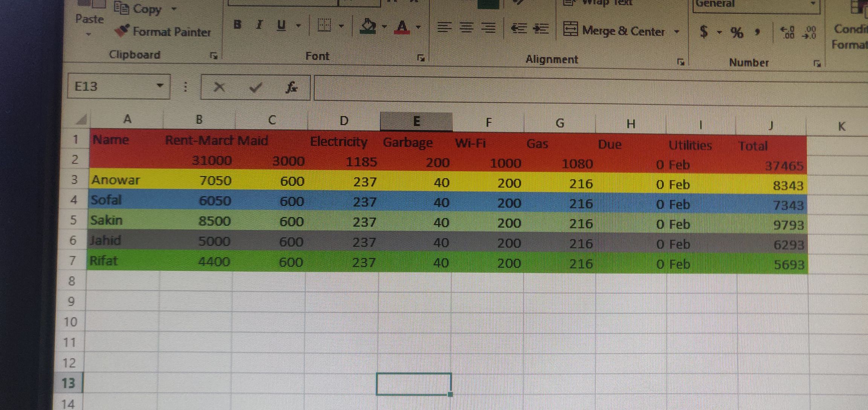The width and height of the screenshot is (868, 410).
Task: Toggle Underline formatting
Action: click(x=281, y=26)
